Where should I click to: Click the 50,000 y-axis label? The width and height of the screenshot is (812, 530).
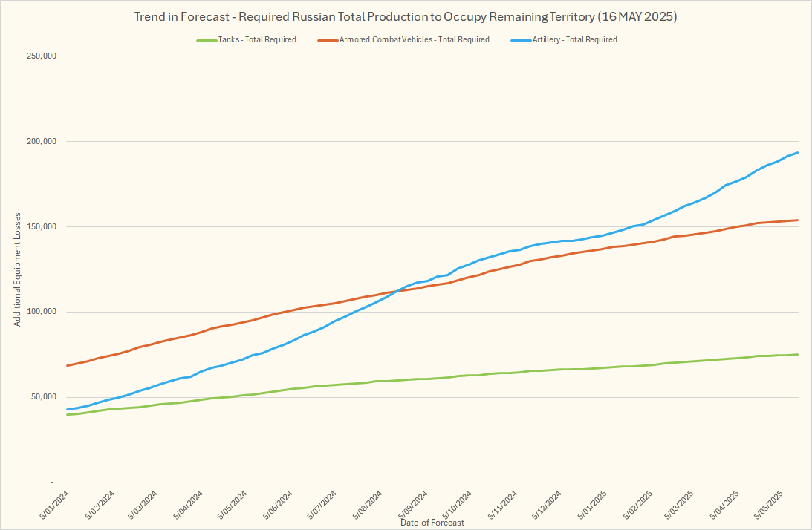pyautogui.click(x=45, y=397)
